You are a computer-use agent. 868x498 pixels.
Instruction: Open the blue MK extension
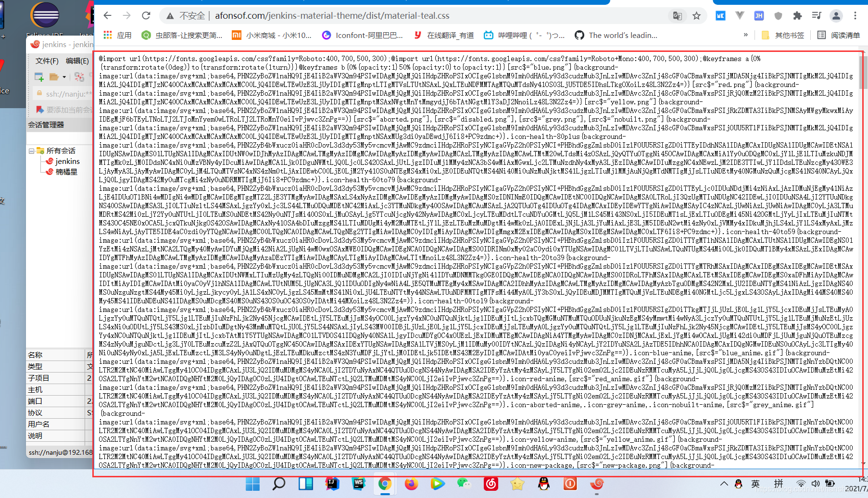point(720,16)
